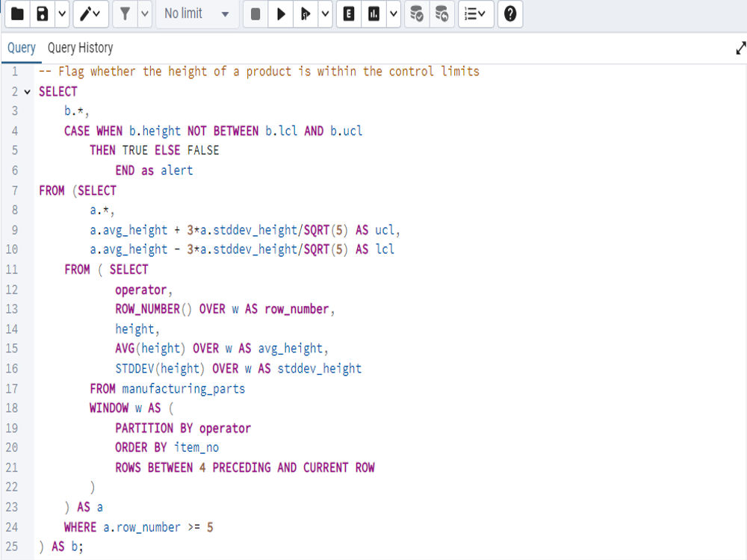Open the Edit pencil menu
This screenshot has height=560, width=747.
tap(90, 13)
